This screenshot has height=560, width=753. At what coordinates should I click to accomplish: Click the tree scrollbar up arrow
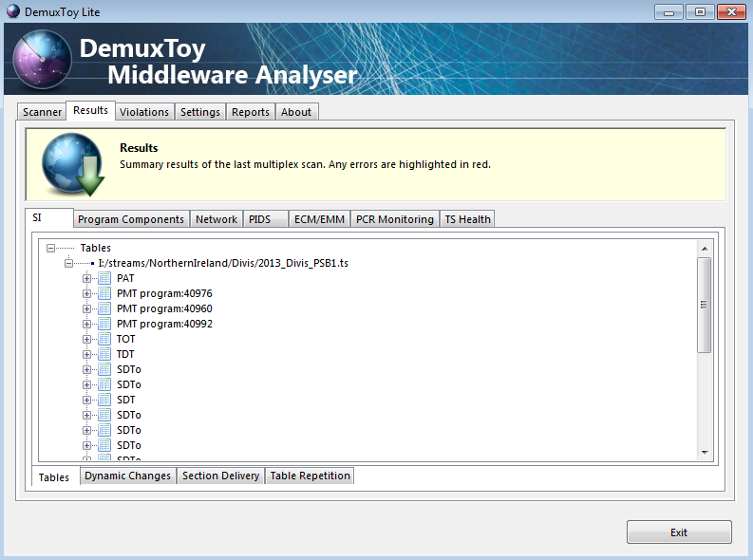click(705, 249)
